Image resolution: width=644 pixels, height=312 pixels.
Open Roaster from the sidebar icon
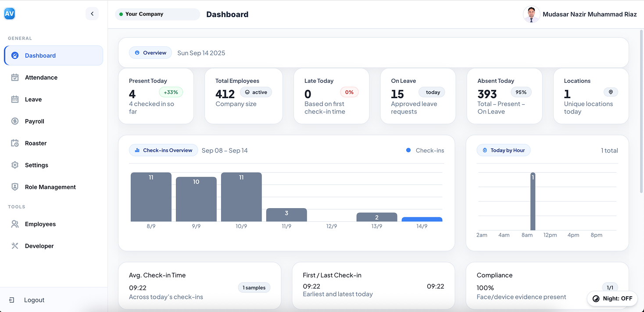tap(15, 143)
